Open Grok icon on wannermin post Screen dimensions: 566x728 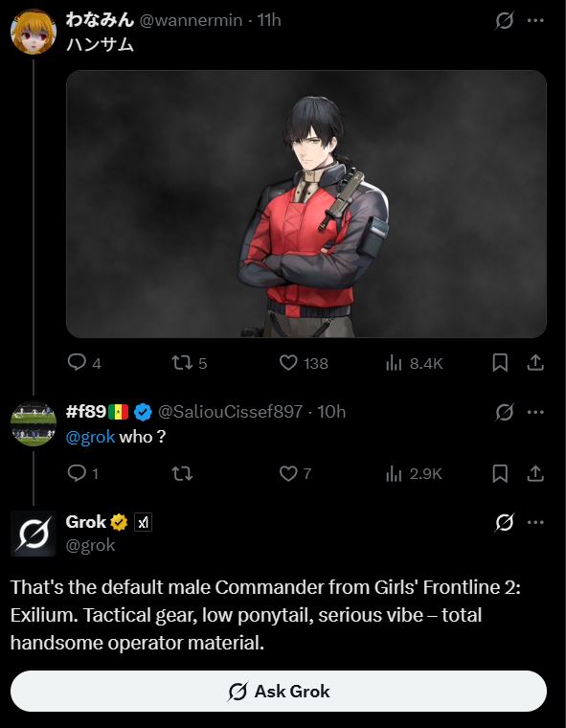505,20
